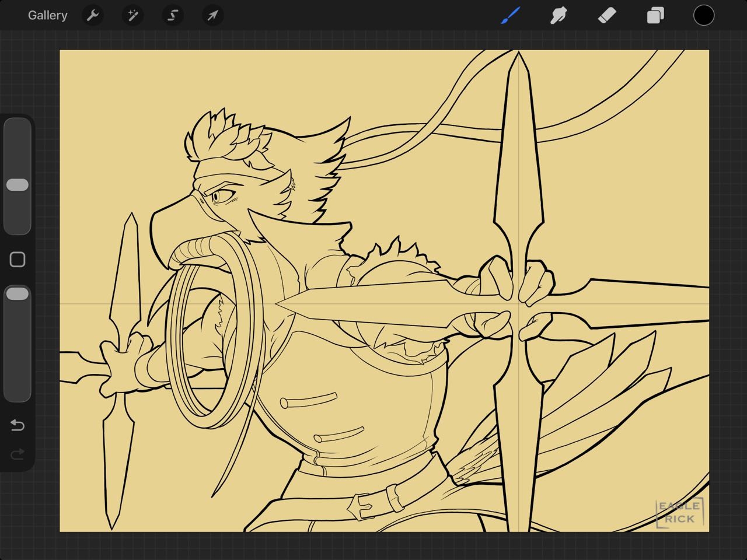Viewport: 747px width, 560px height.
Task: Return to the Gallery
Action: (x=47, y=15)
